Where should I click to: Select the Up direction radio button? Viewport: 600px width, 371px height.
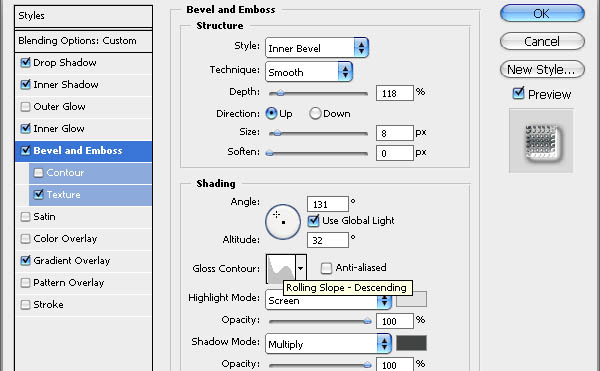(271, 113)
